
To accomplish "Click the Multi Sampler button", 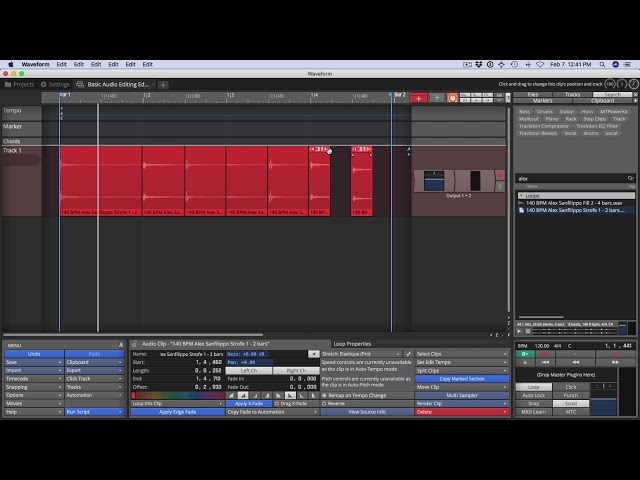I will (x=462, y=395).
